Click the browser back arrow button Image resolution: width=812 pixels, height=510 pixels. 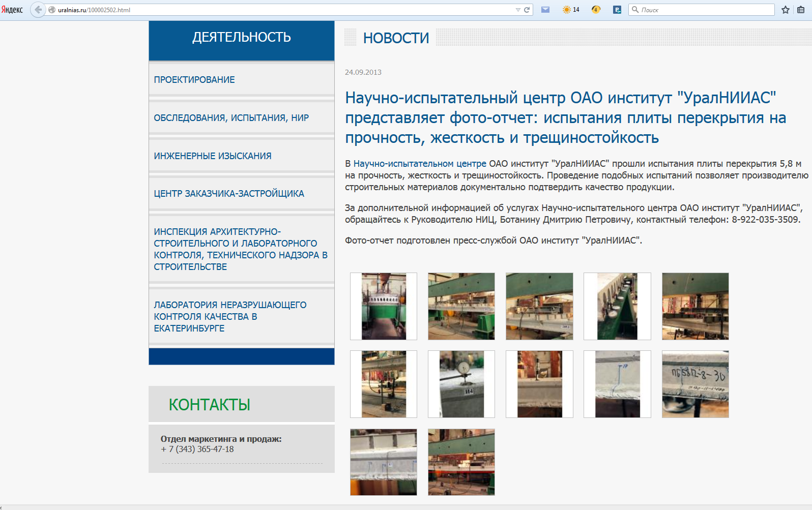(x=38, y=10)
